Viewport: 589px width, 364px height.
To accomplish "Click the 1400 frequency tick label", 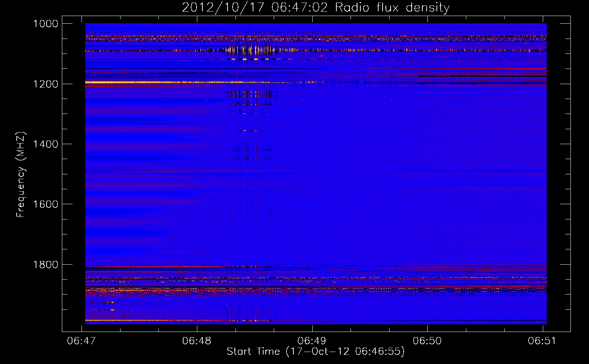I will (46, 144).
